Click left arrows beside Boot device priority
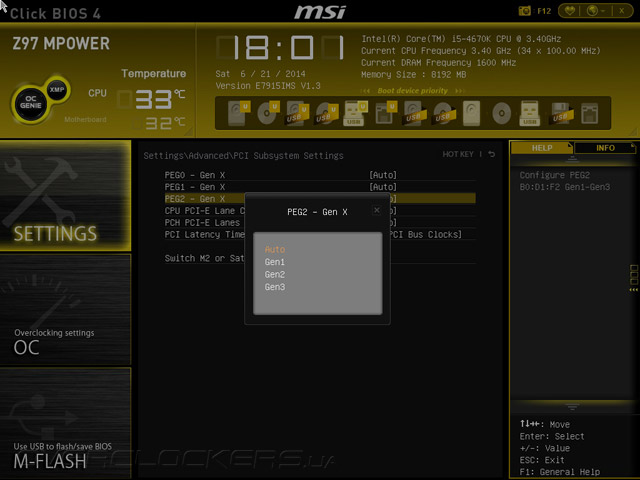 [365, 91]
